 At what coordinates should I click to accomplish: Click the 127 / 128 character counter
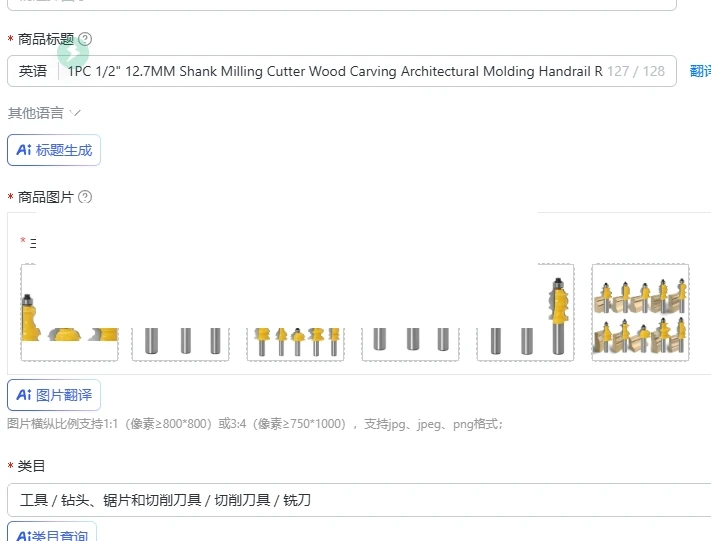636,71
